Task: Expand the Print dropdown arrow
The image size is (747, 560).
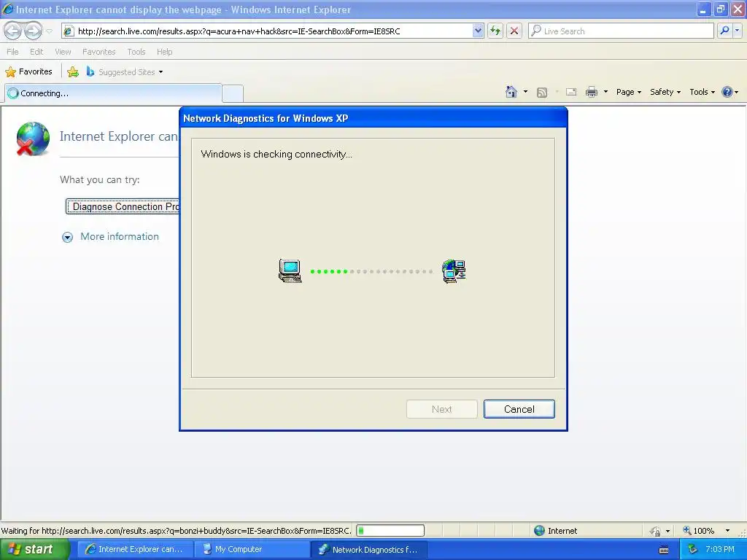Action: point(605,92)
